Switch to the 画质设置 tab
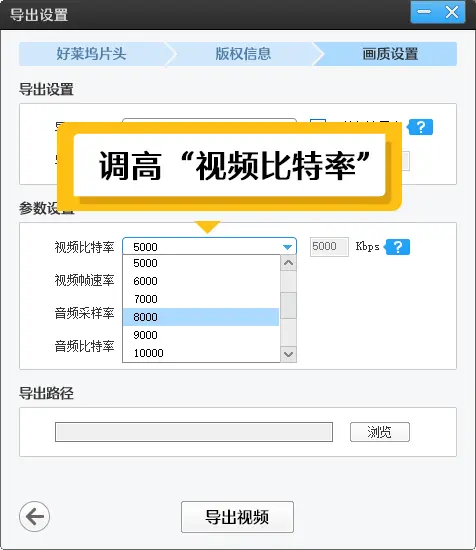Screen dimensions: 476x550 click(390, 54)
